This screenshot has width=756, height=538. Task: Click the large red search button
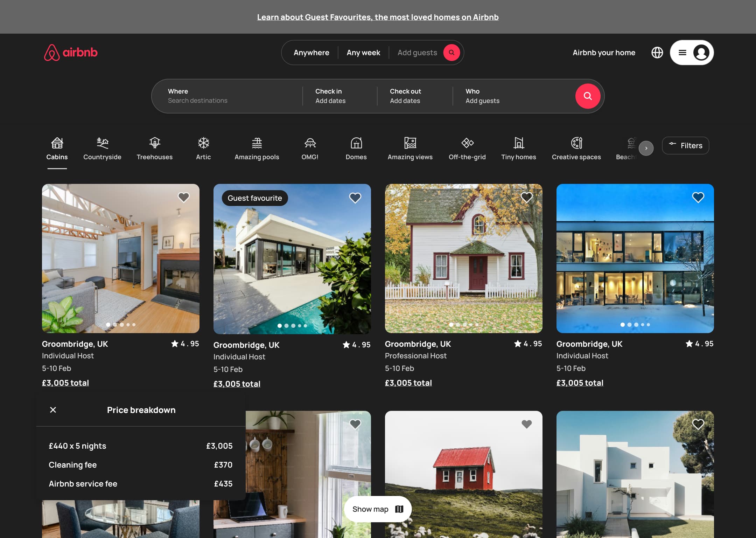point(588,96)
